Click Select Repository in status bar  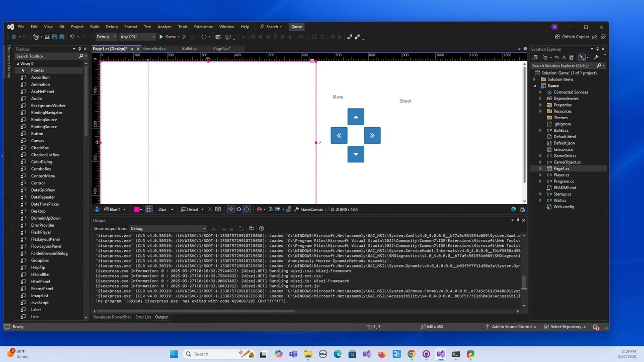[566, 327]
